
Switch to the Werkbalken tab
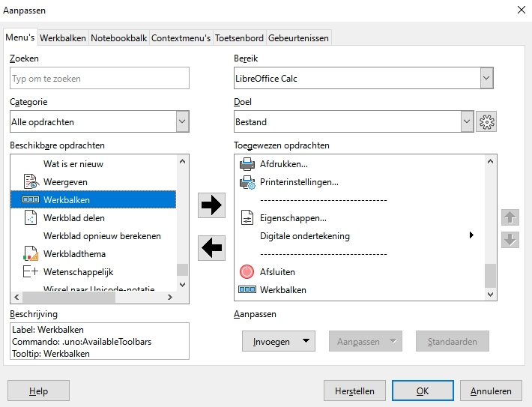(63, 38)
